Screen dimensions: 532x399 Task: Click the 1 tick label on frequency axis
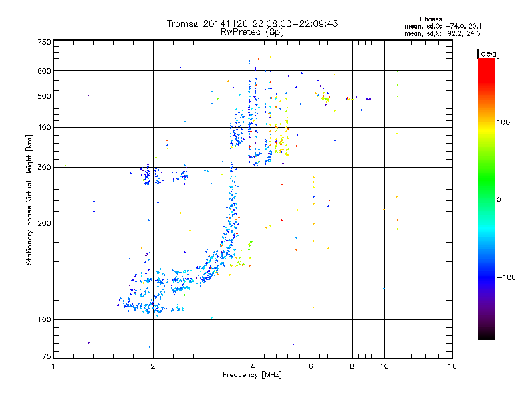[x=53, y=366]
